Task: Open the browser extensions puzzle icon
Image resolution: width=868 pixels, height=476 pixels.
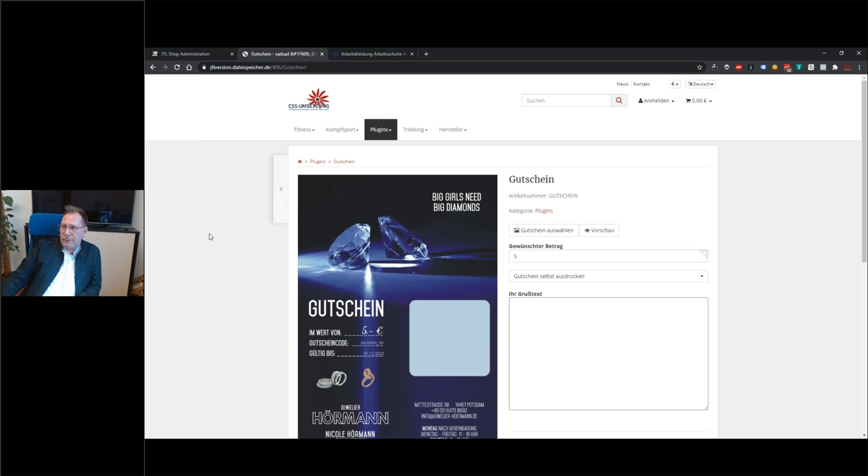Action: [x=835, y=67]
